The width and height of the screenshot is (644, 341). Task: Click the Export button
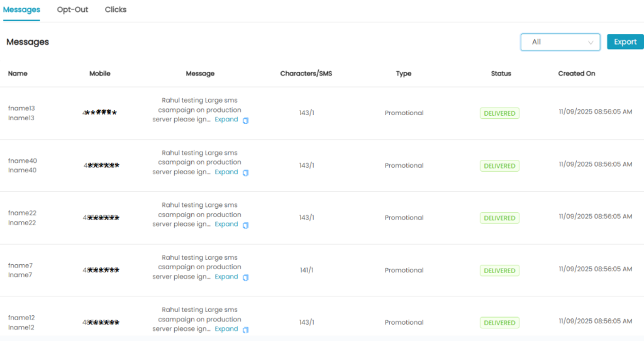click(x=625, y=42)
